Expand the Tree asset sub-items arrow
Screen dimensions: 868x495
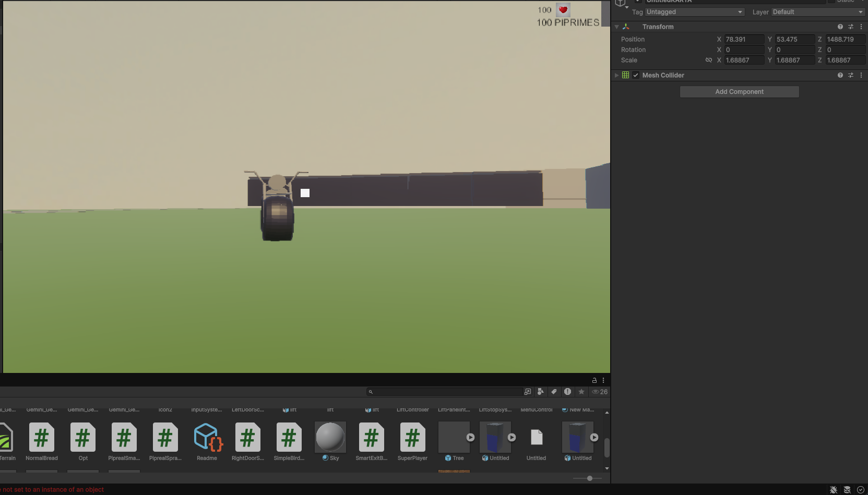tap(471, 438)
